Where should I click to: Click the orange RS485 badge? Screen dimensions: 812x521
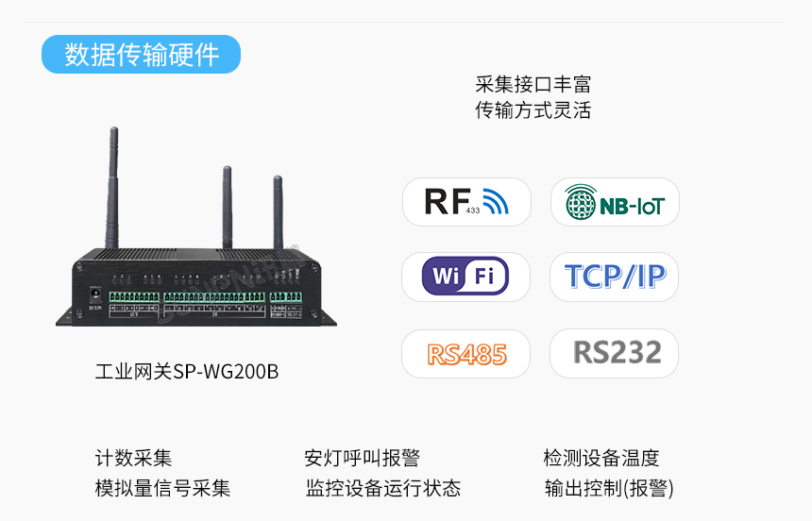[x=466, y=354]
